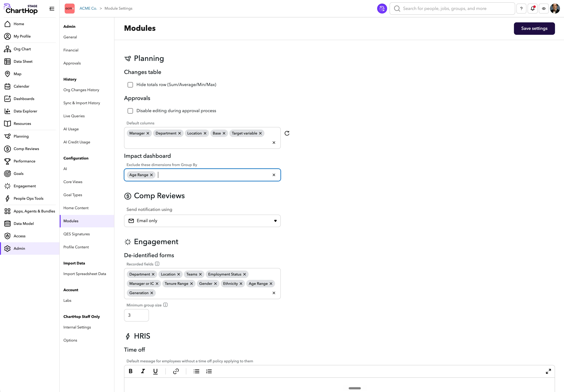Open General admin settings
The image size is (564, 392).
coord(70,37)
